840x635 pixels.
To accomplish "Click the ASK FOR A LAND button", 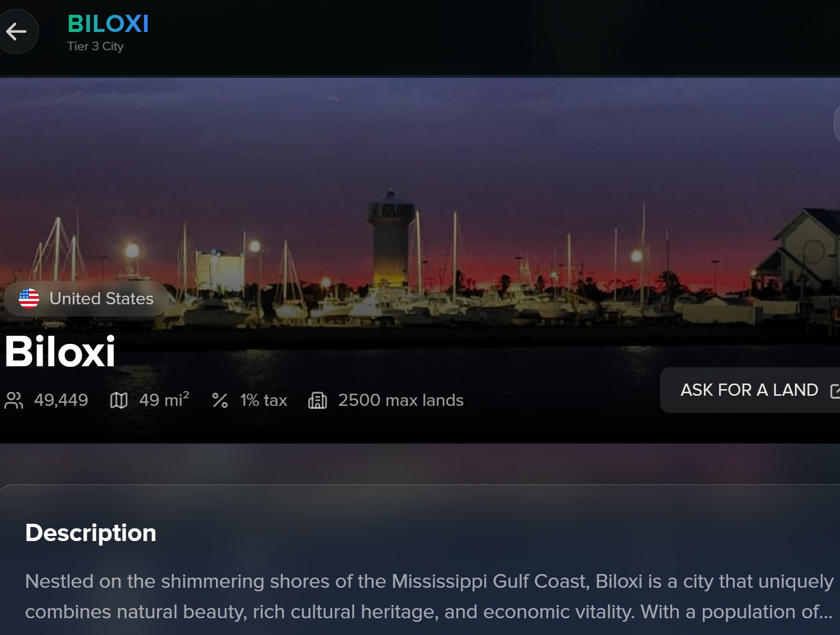I will 750,390.
